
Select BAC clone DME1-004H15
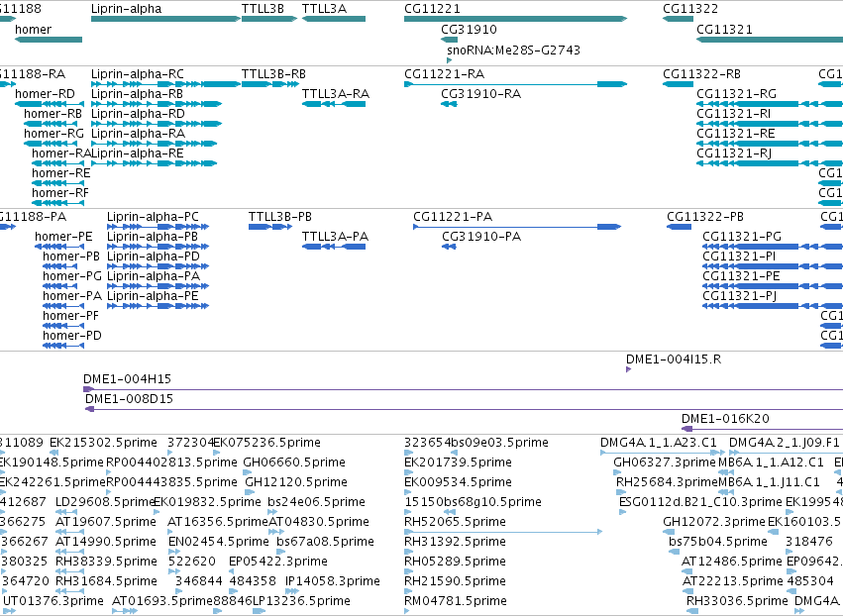click(x=127, y=379)
